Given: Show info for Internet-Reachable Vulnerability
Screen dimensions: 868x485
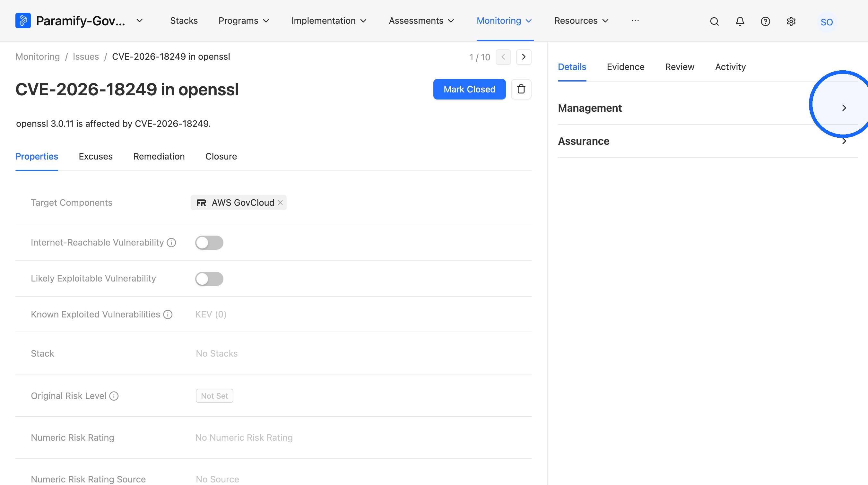Looking at the screenshot, I should click(x=171, y=243).
